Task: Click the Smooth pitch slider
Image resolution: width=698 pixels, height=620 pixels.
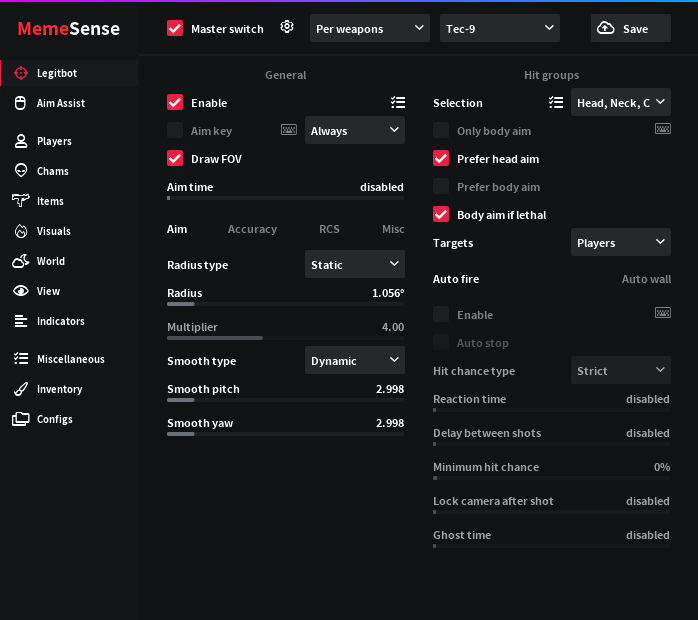Action: (x=285, y=400)
